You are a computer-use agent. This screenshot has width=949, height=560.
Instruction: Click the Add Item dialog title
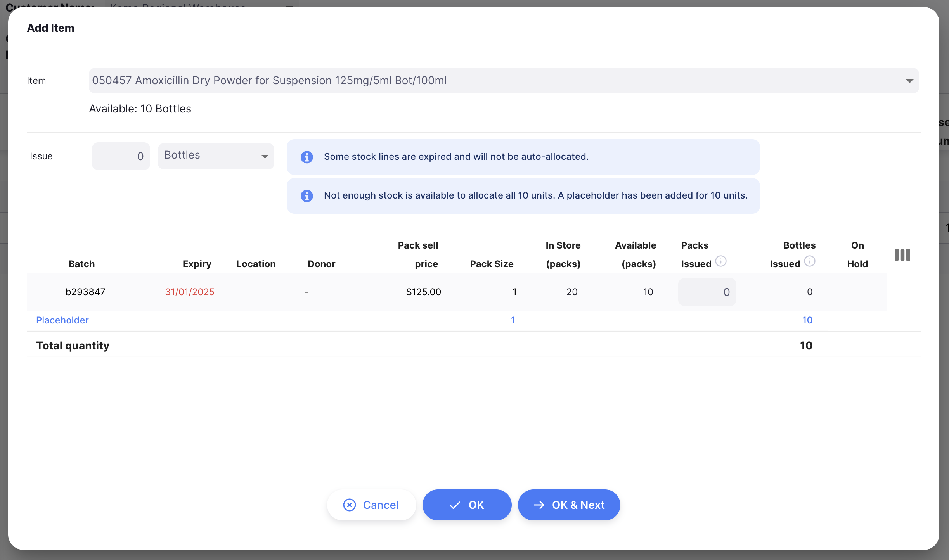pos(50,28)
